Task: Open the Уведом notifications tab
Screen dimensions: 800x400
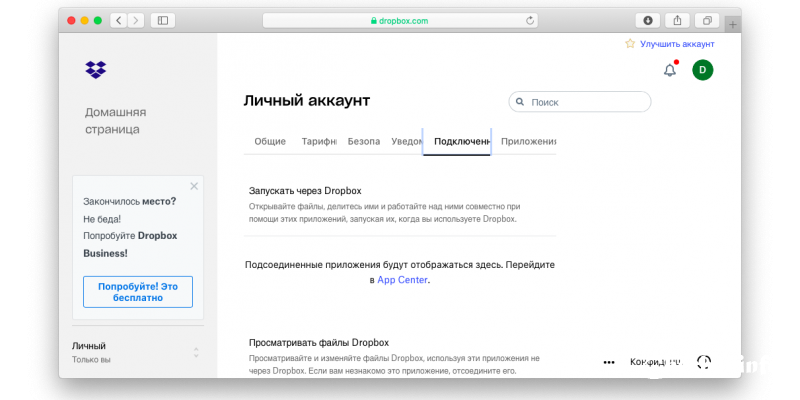Action: [407, 142]
